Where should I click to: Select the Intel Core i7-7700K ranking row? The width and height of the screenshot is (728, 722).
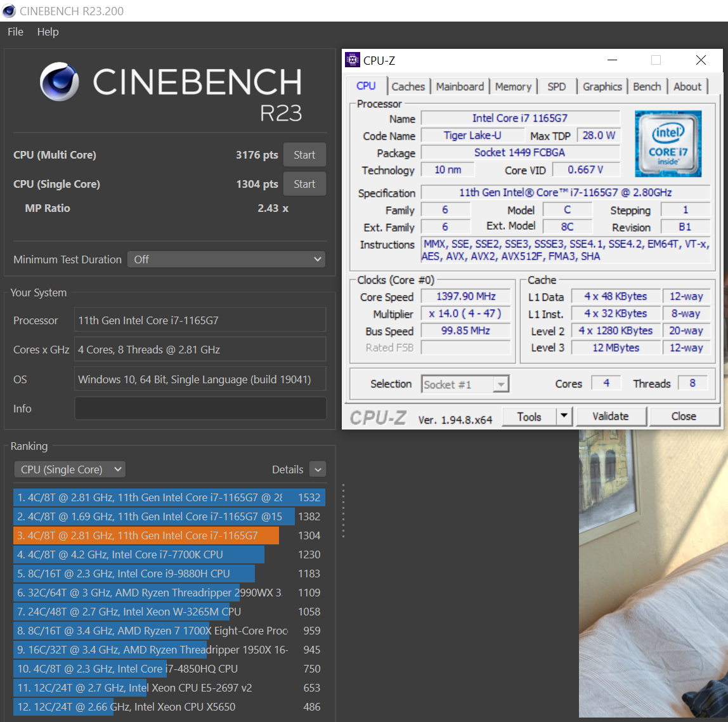point(169,555)
